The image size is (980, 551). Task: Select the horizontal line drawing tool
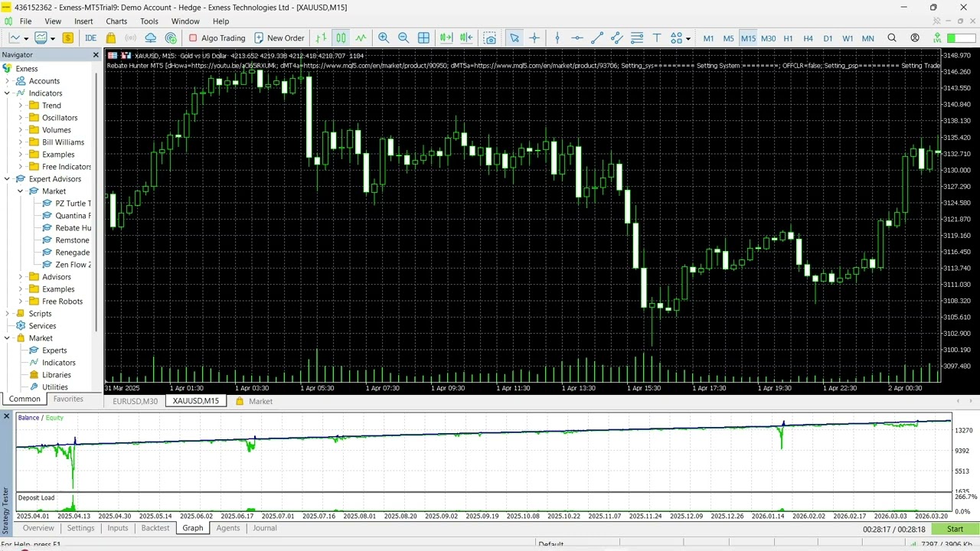click(577, 37)
